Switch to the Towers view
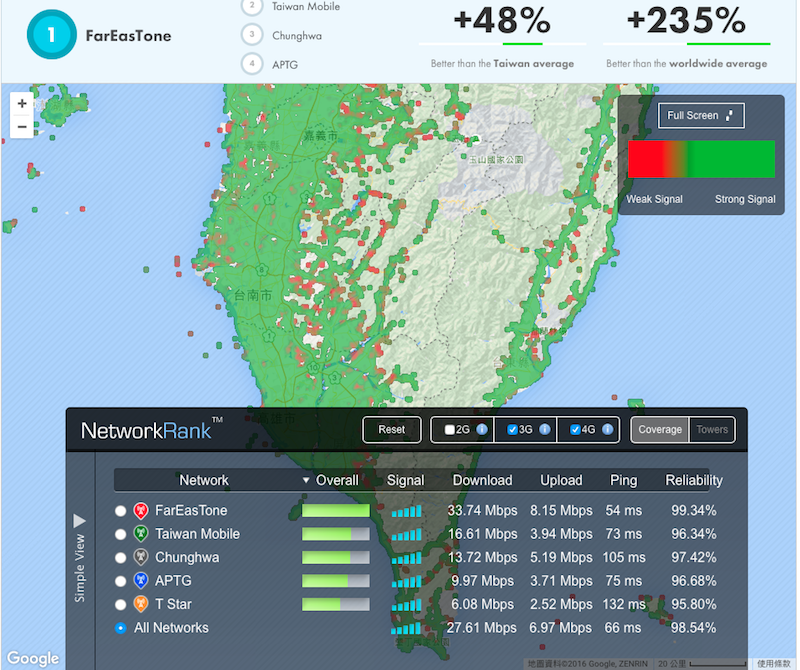Image resolution: width=800 pixels, height=670 pixels. click(x=712, y=430)
